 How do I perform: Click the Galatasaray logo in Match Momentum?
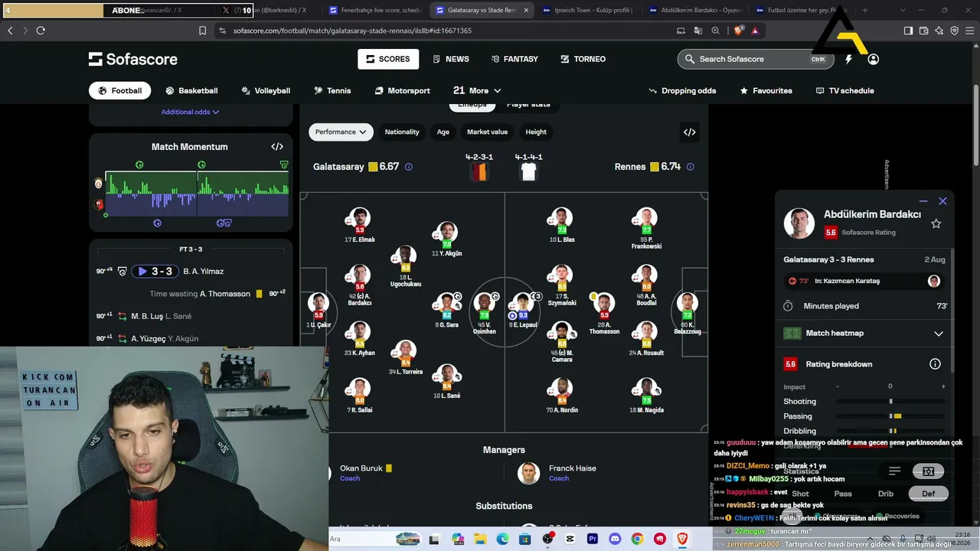(98, 184)
